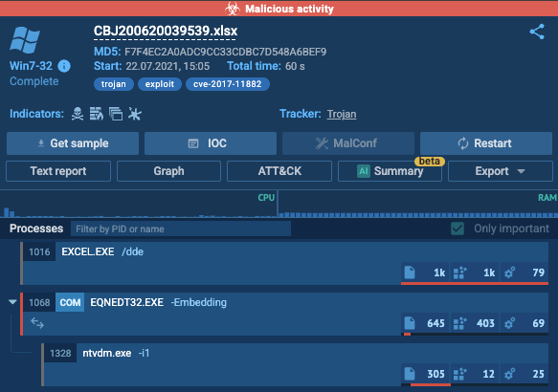Open the Export dropdown
Viewport: 558px width, 392px height.
pyautogui.click(x=500, y=171)
